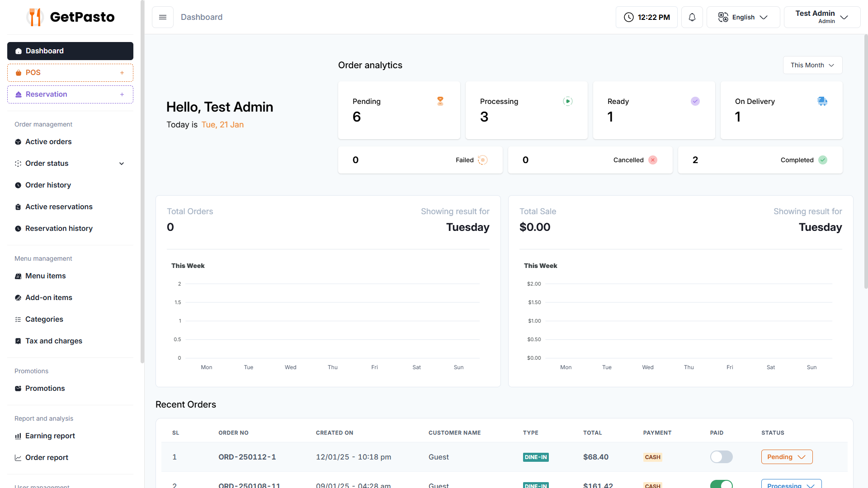Open the English language selector
This screenshot has width=868, height=488.
click(743, 17)
